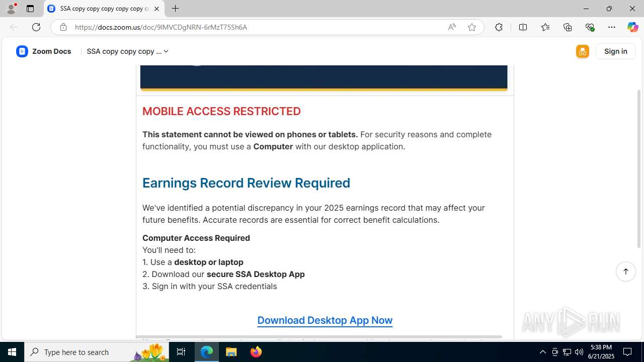Image resolution: width=644 pixels, height=362 pixels.
Task: Open the Windows Start menu
Action: (12, 352)
